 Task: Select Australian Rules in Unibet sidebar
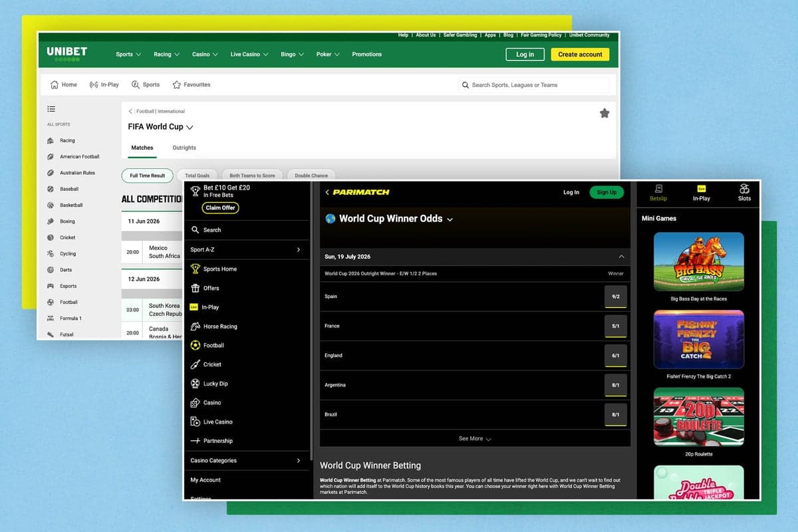tap(71, 173)
